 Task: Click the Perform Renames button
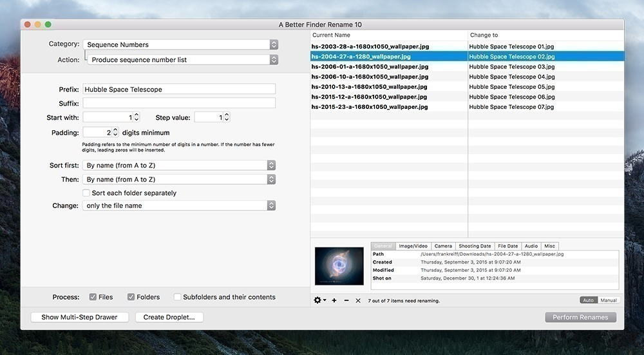[580, 317]
